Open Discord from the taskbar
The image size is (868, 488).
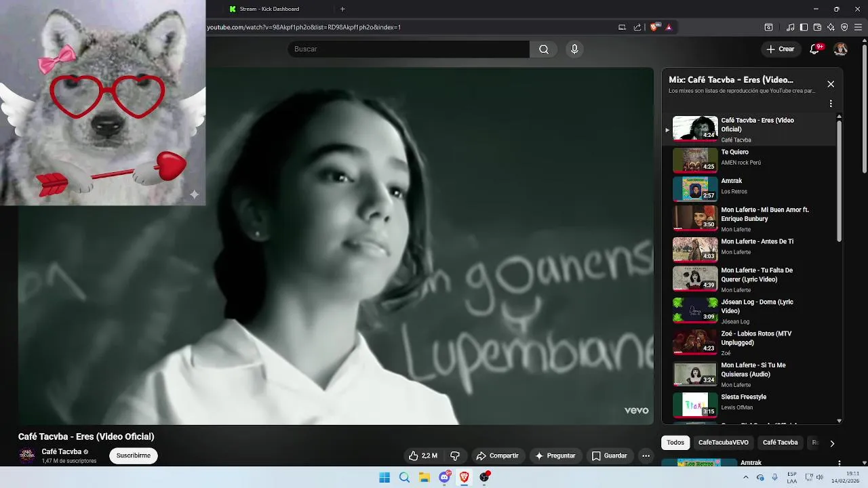444,477
